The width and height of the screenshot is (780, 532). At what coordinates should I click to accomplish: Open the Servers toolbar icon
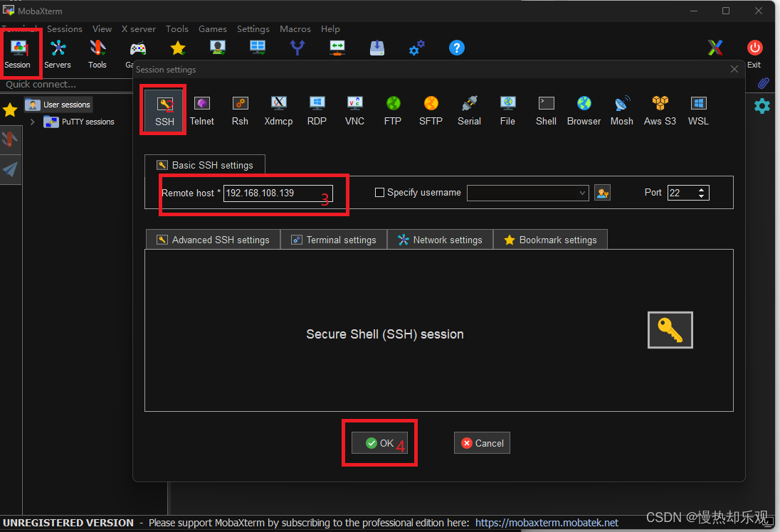pos(58,54)
